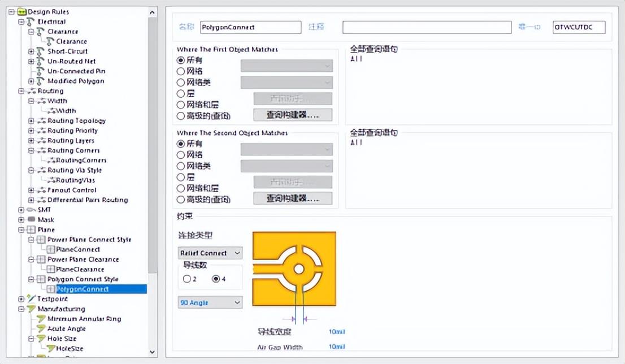Click the Plane category icon
This screenshot has width=625, height=364.
31,230
